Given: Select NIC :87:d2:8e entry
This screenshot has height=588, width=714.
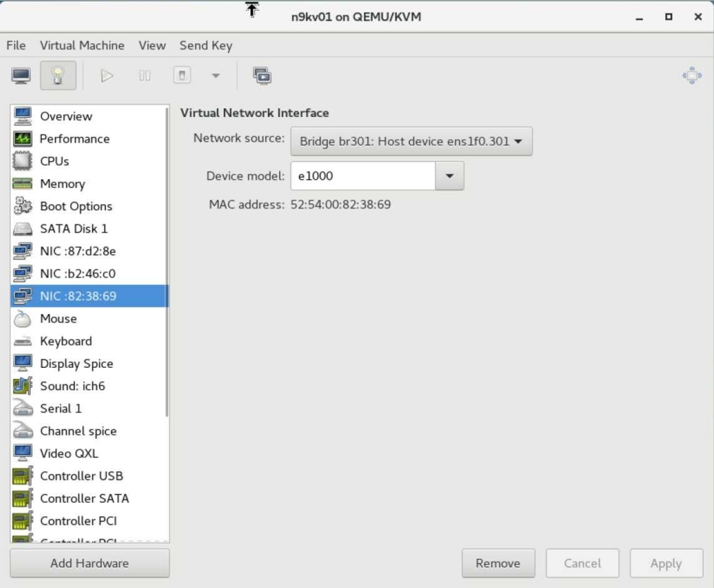Looking at the screenshot, I should point(89,252).
